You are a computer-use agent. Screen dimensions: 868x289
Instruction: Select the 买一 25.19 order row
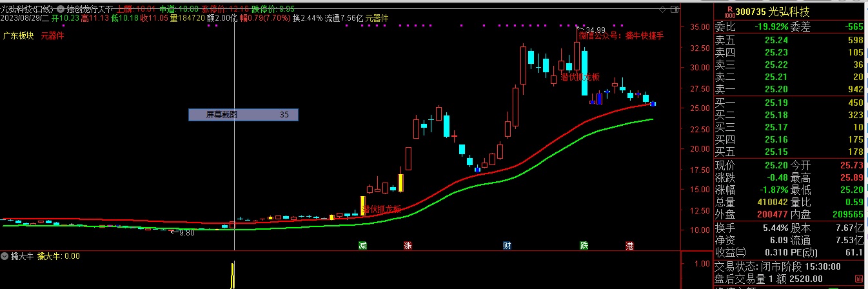[x=790, y=103]
